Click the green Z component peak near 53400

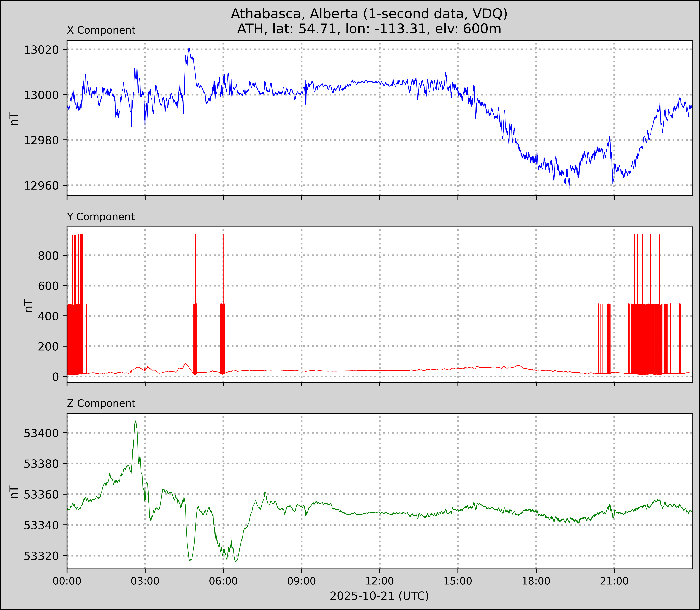click(135, 421)
